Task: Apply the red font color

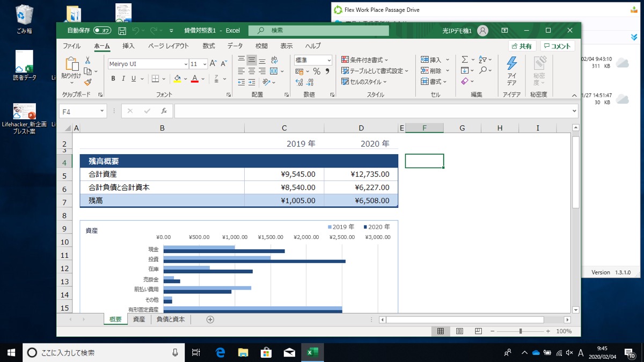Action: point(194,78)
